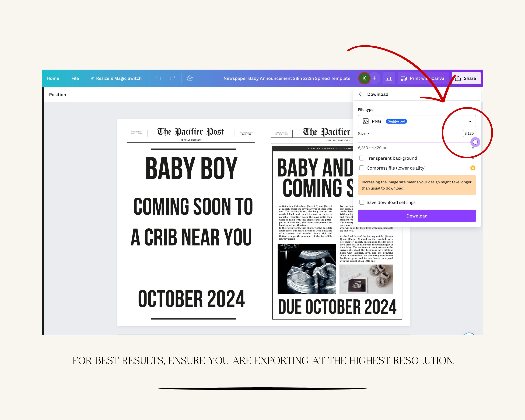Image resolution: width=525 pixels, height=420 pixels.
Task: Open the analytics bar chart icon
Action: coord(389,78)
